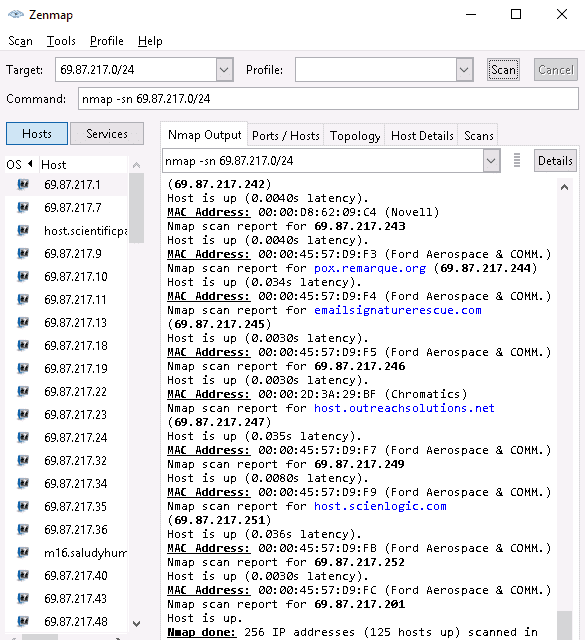This screenshot has height=640, width=585.
Task: Click the Cancel button
Action: (556, 70)
